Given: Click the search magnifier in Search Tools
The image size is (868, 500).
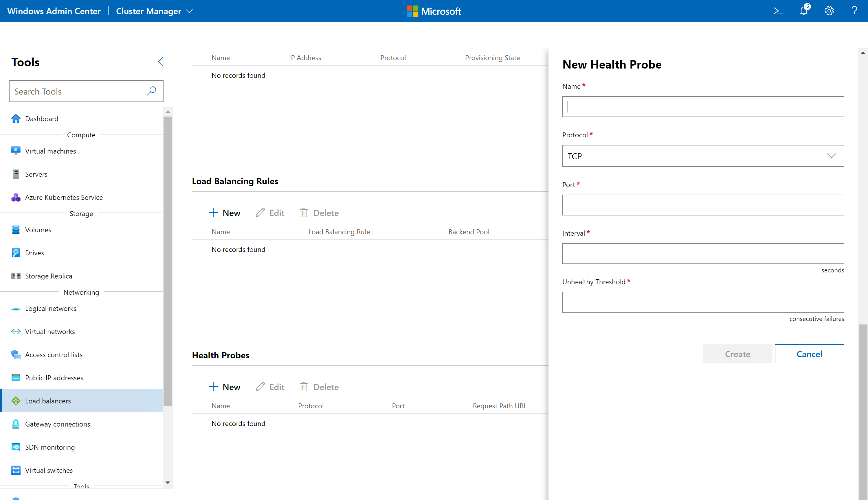Looking at the screenshot, I should point(152,91).
